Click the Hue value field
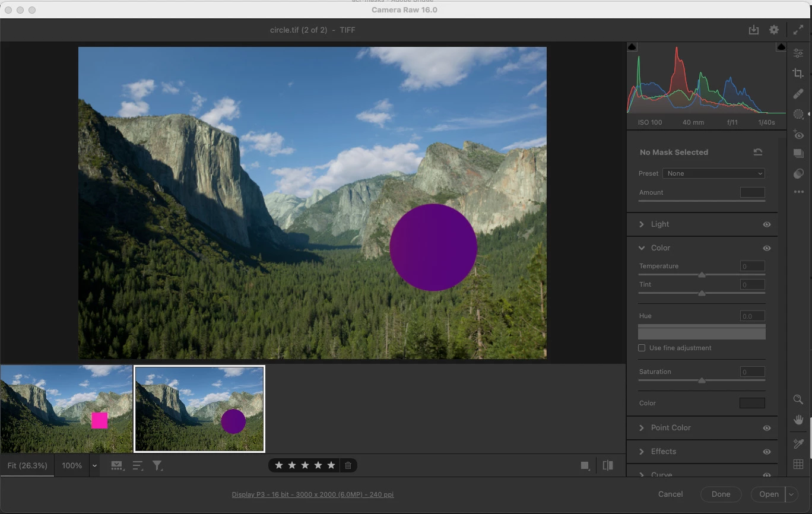812x514 pixels. point(752,316)
